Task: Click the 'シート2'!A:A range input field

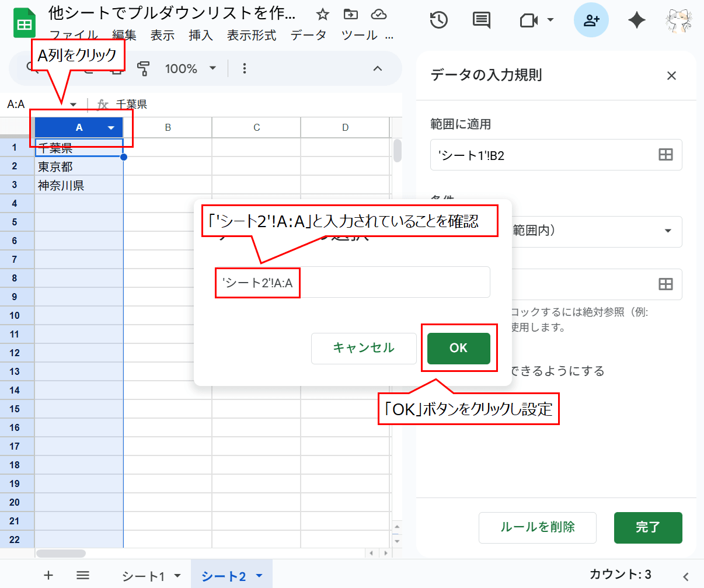Action: point(353,283)
